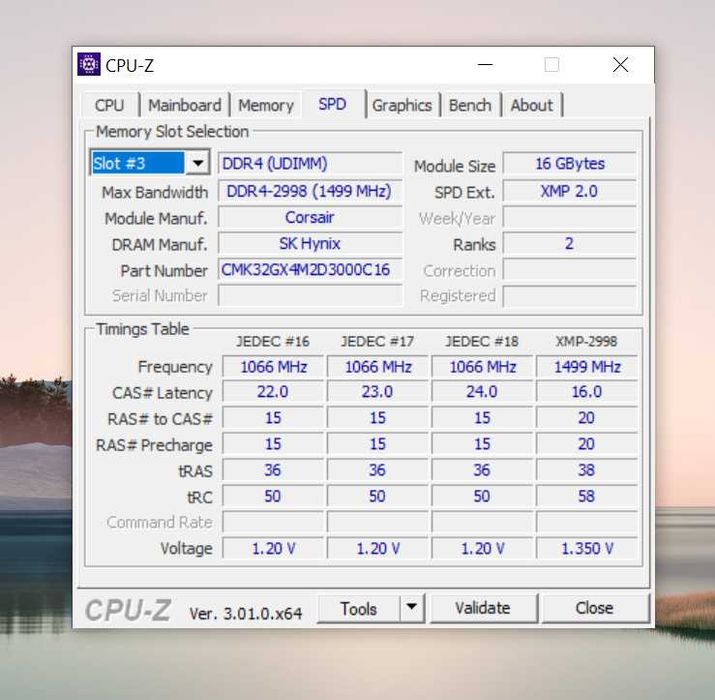Click the Timings Table group label
The width and height of the screenshot is (715, 700).
point(142,329)
